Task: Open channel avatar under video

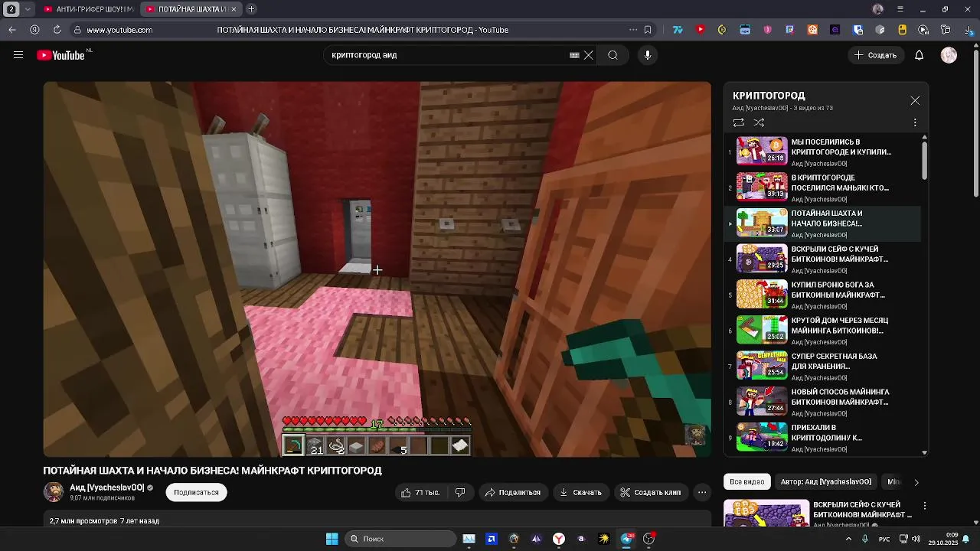Action: click(54, 492)
